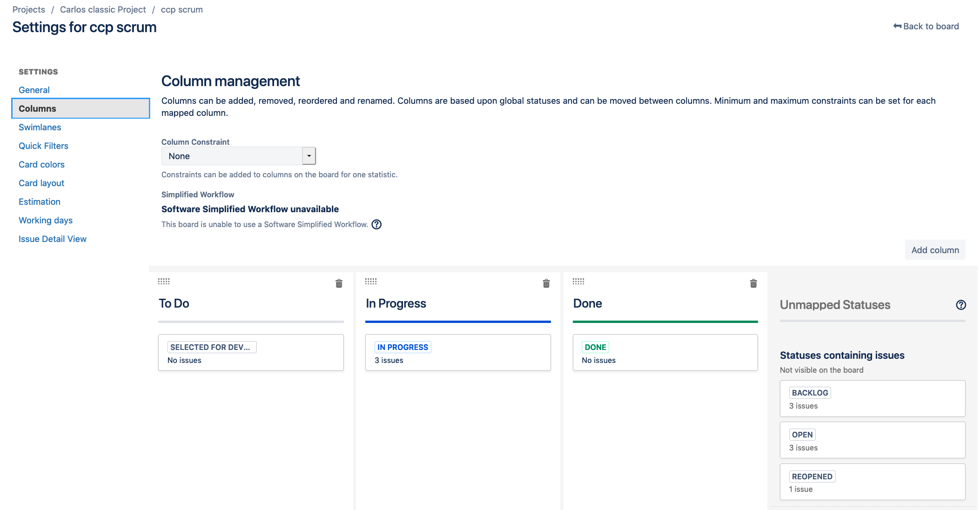Grab the To Do column drag handle
This screenshot has width=980, height=510.
click(164, 281)
